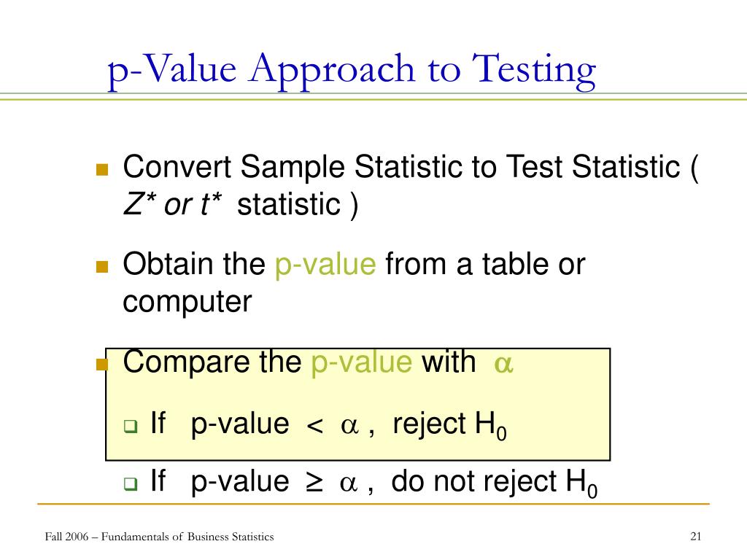Click the greater-or-equal symbol in the bottom line
747x560 pixels.
pyautogui.click(x=315, y=483)
